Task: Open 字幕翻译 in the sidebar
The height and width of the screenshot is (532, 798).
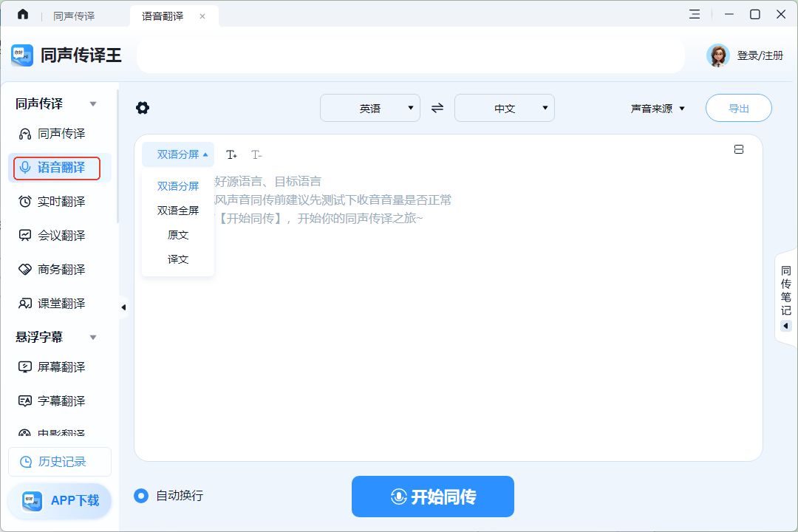Action: click(x=61, y=401)
